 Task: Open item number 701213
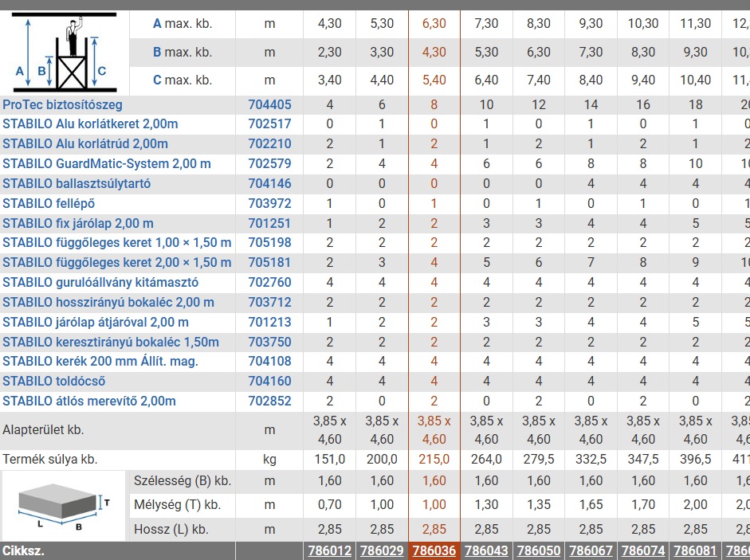point(269,323)
